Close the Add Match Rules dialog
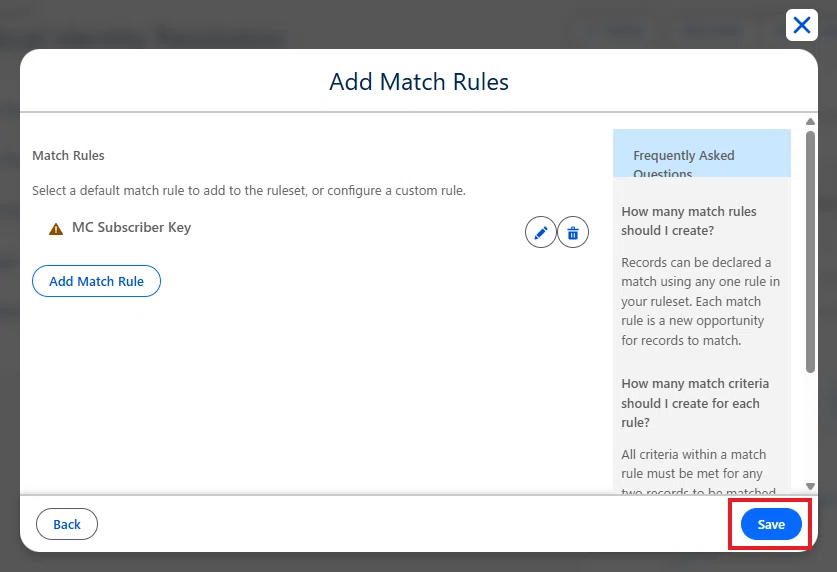This screenshot has width=837, height=572. 802,25
